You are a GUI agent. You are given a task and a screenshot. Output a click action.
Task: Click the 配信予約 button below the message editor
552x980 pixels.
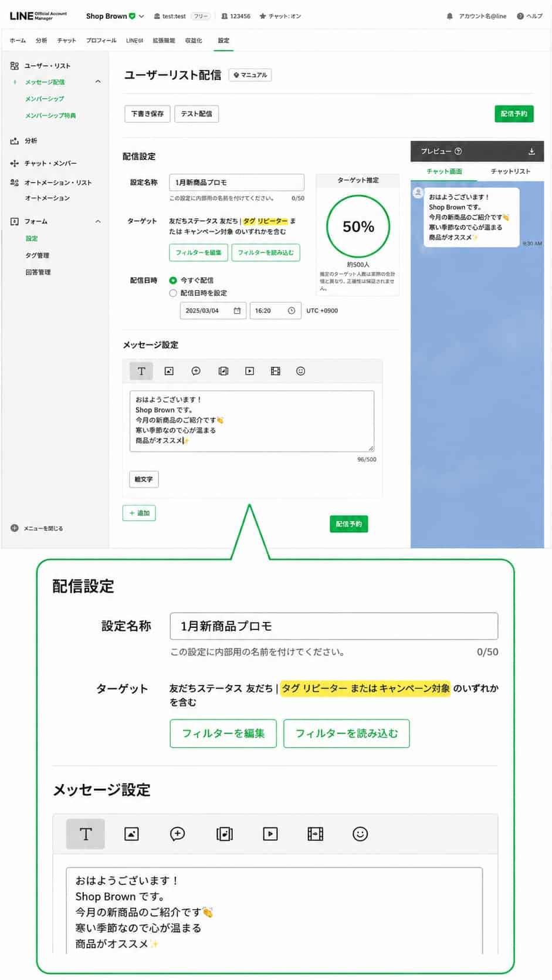coord(349,524)
